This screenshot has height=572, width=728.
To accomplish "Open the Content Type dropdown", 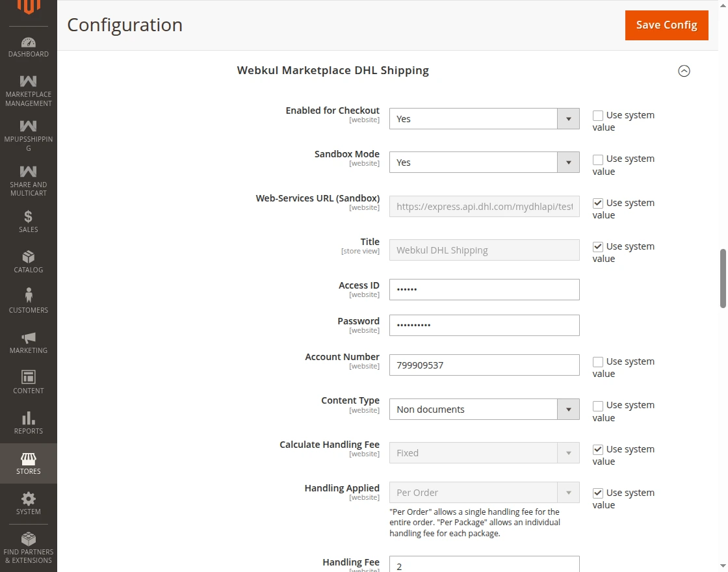I will [484, 409].
